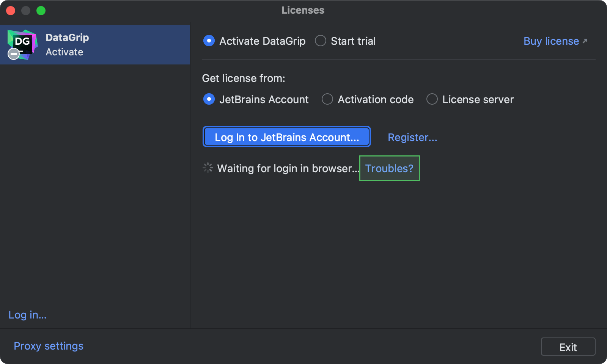This screenshot has width=607, height=364.
Task: Click the external-link arrow beside Buy license
Action: pyautogui.click(x=585, y=41)
